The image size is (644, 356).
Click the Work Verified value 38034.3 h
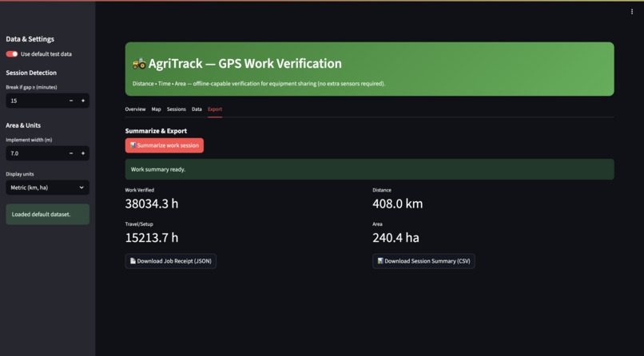152,204
